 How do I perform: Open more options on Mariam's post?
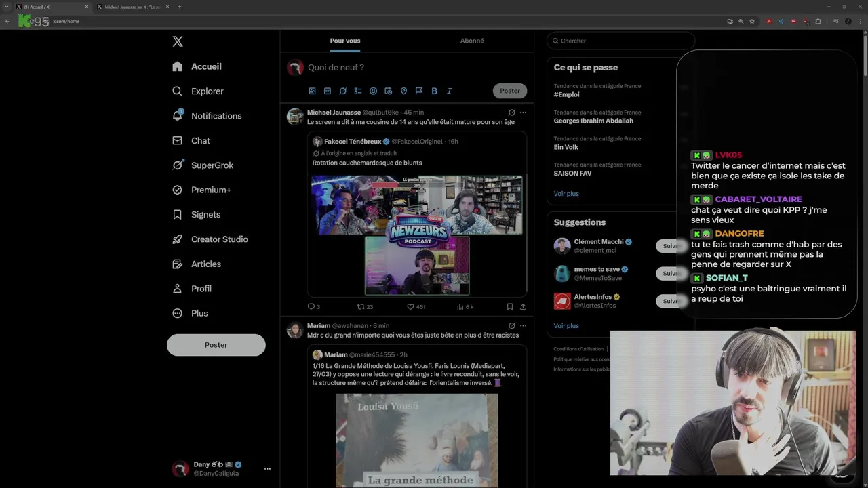tap(523, 325)
